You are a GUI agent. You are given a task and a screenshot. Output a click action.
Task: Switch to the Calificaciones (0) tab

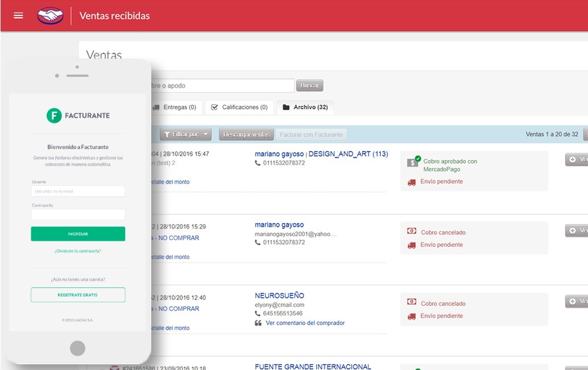239,108
